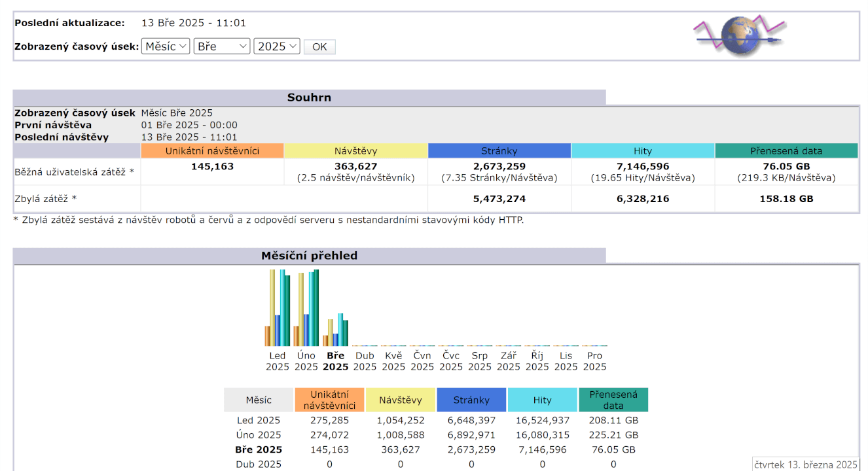Click the čtvrtek 13. března 2025 date box
868x471 pixels.
805,464
